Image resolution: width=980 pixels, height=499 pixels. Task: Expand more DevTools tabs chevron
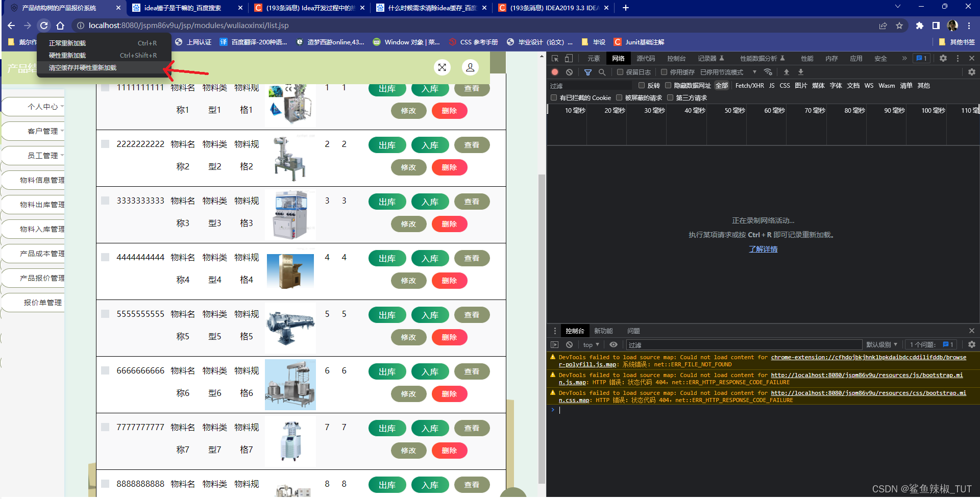pyautogui.click(x=904, y=59)
